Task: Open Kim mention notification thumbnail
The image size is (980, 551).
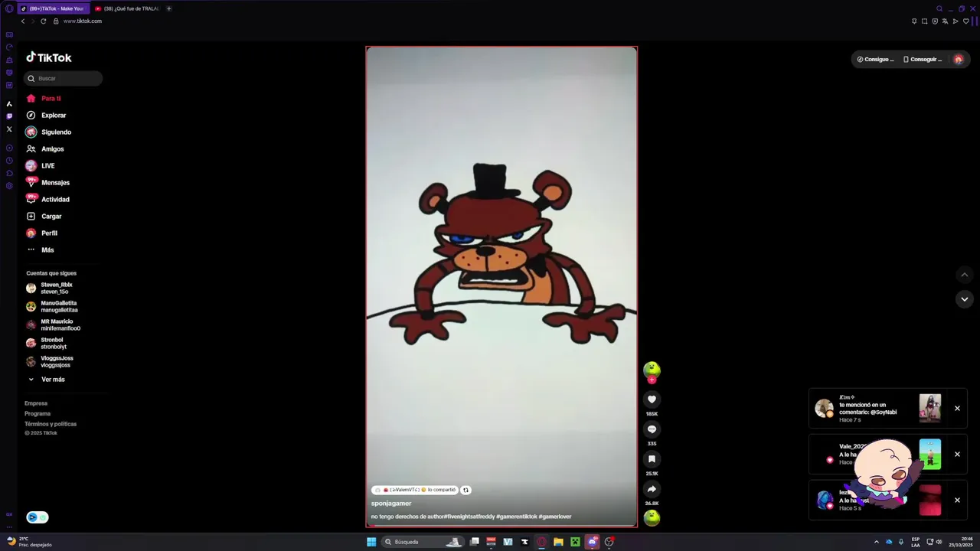Action: pyautogui.click(x=930, y=408)
